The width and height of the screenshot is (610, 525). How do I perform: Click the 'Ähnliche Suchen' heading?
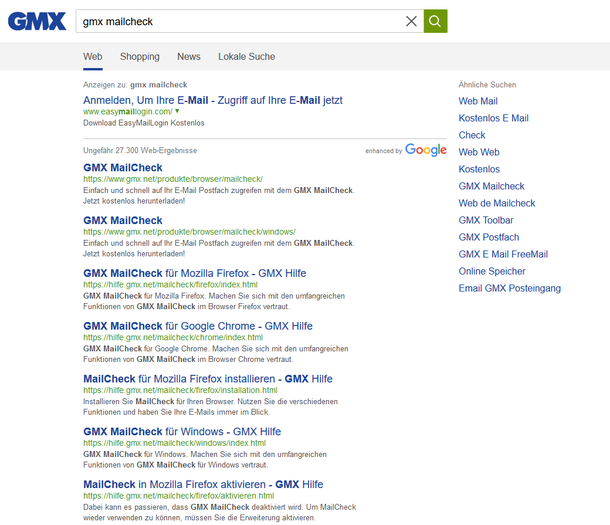(487, 85)
